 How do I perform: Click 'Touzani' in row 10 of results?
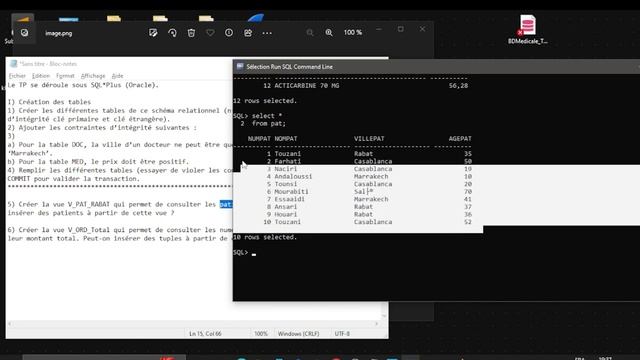coord(288,222)
